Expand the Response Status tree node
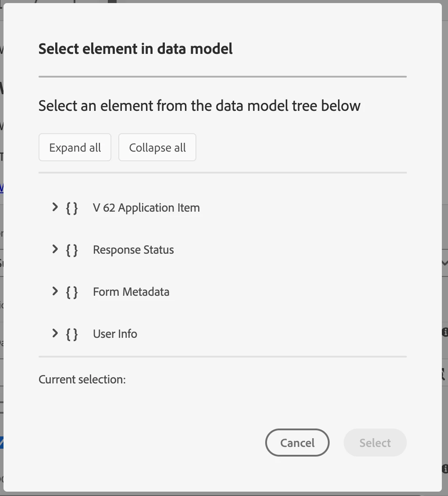This screenshot has height=496, width=448. pyautogui.click(x=55, y=249)
